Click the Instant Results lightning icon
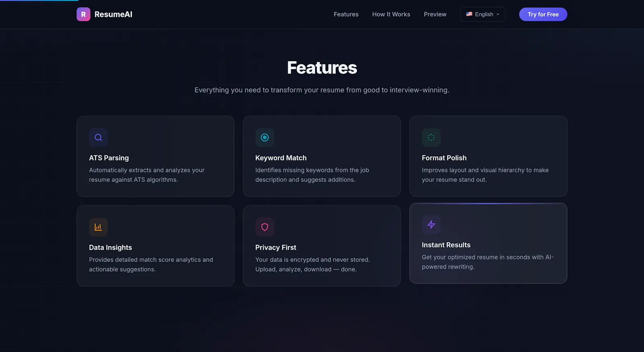This screenshot has height=352, width=644. 431,224
